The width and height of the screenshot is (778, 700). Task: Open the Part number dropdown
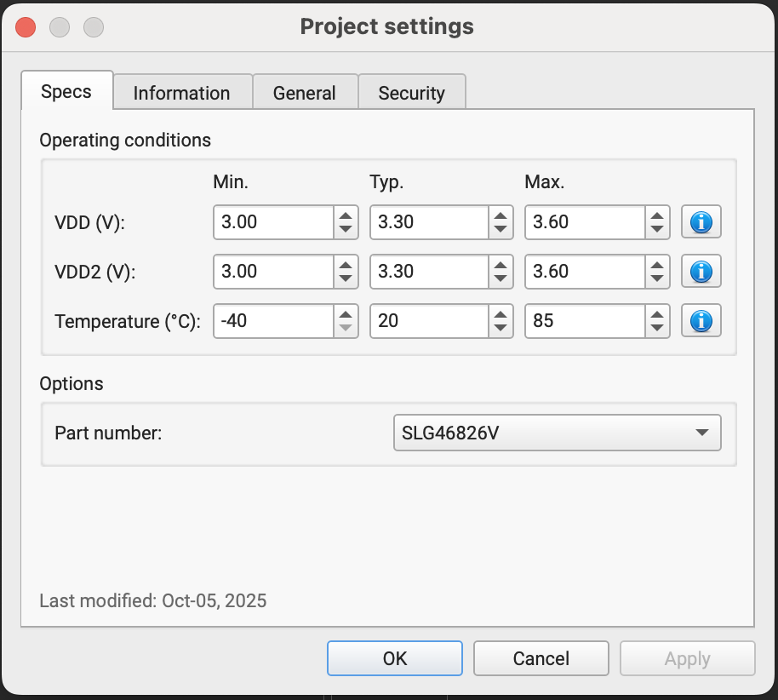[557, 433]
